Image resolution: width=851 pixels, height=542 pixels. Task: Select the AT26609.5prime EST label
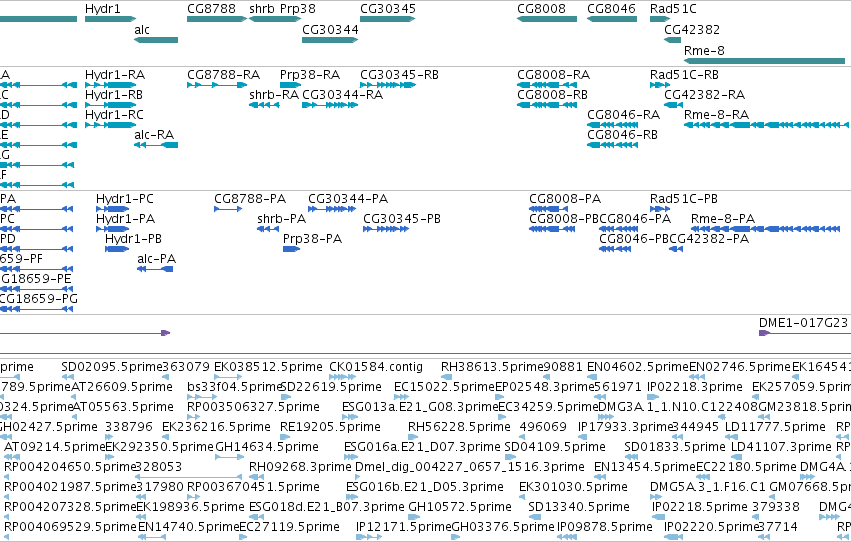click(122, 387)
